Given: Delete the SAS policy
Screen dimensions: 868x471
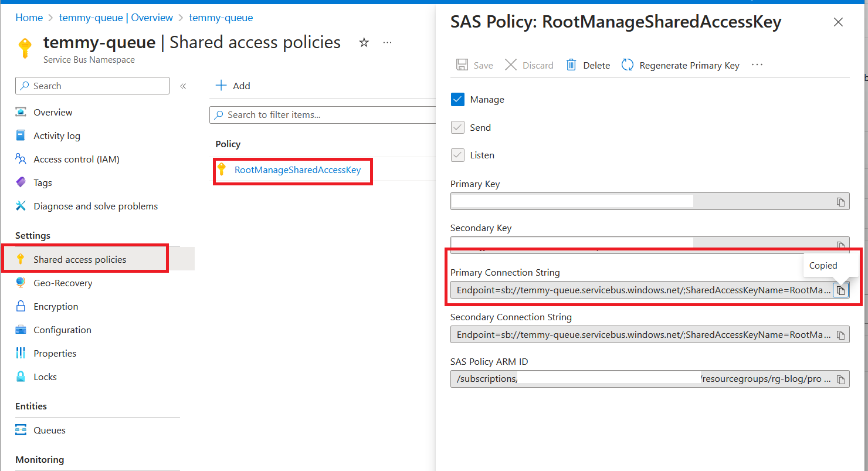Looking at the screenshot, I should (x=588, y=65).
